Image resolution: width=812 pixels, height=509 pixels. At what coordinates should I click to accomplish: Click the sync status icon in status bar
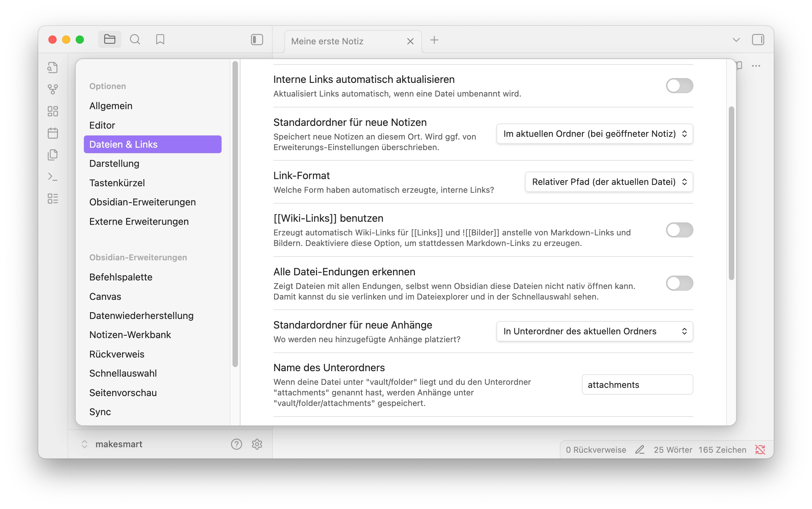coord(760,450)
